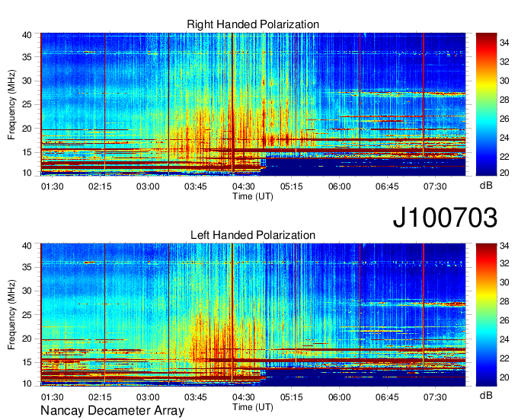Click the 35 MHz tick on left-handed plot

point(27,267)
